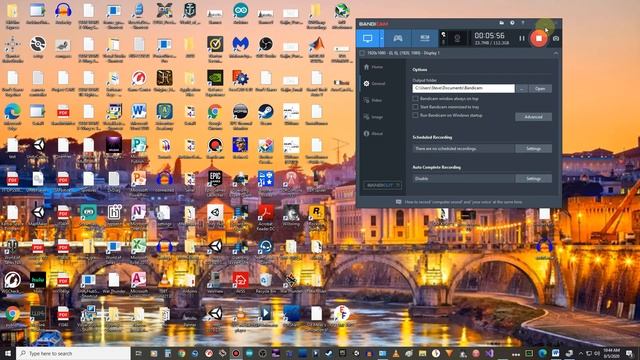The height and width of the screenshot is (360, 640).
Task: Open Bandicam help question mark
Action: tap(523, 23)
